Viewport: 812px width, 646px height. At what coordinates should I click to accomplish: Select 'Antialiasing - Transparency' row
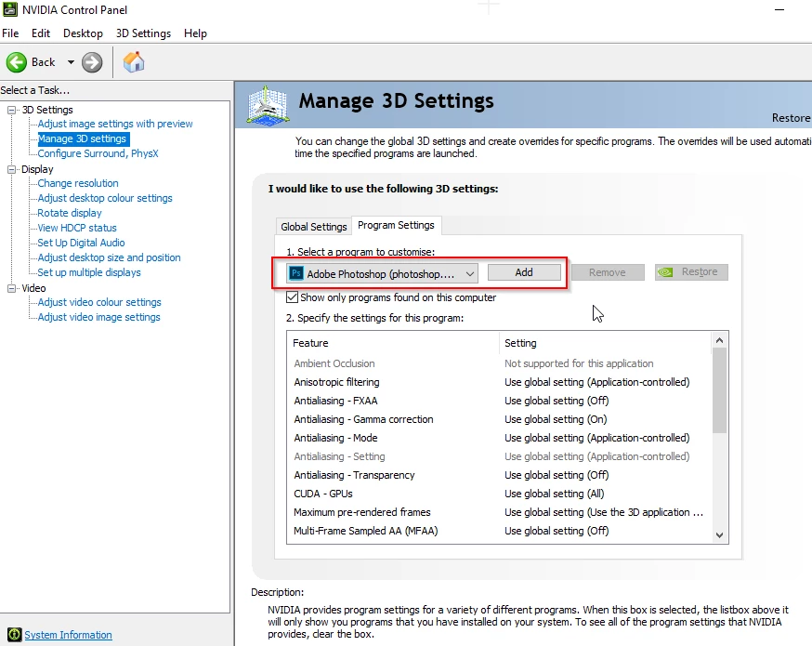click(x=499, y=475)
